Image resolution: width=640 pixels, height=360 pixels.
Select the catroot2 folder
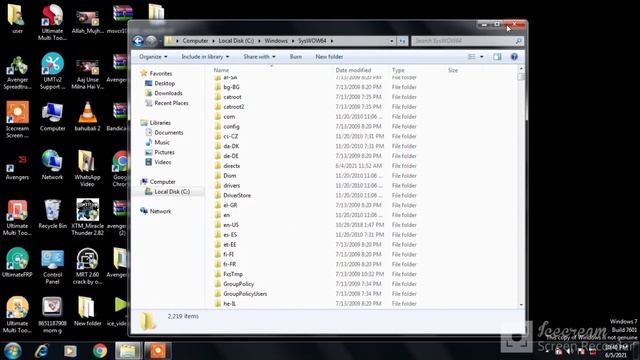229,107
